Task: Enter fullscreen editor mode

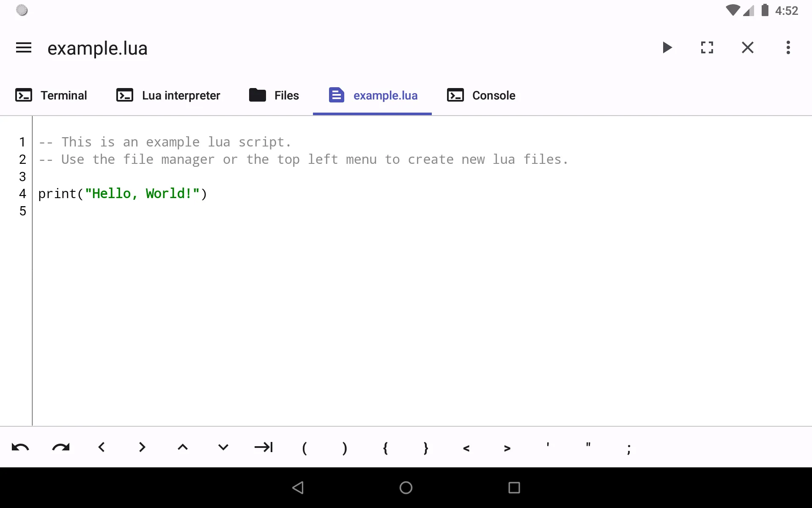Action: [x=707, y=47]
